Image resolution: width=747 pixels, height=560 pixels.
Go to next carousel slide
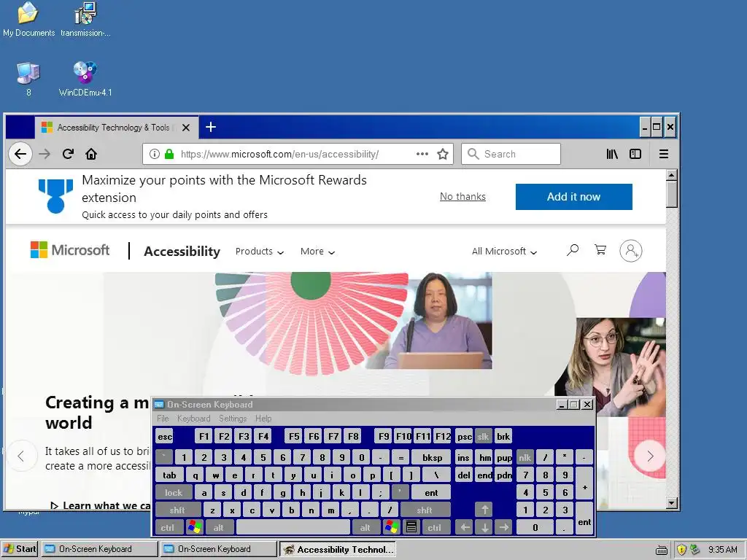click(650, 456)
